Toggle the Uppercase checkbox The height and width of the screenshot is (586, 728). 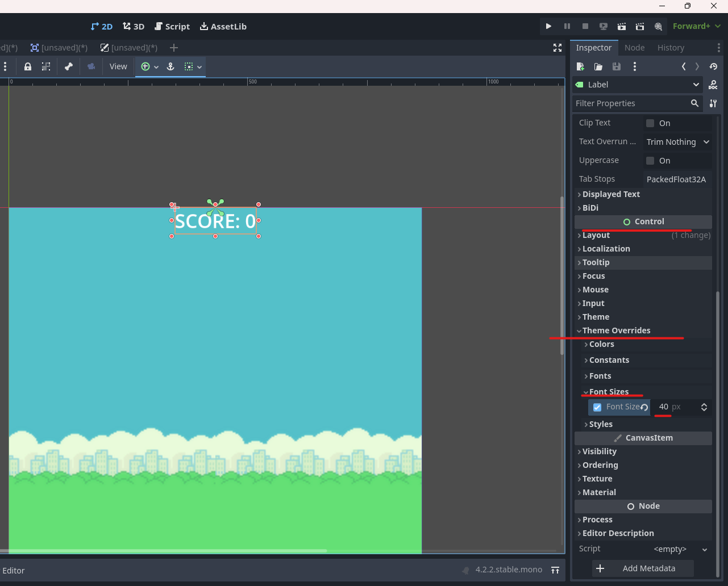coord(650,161)
